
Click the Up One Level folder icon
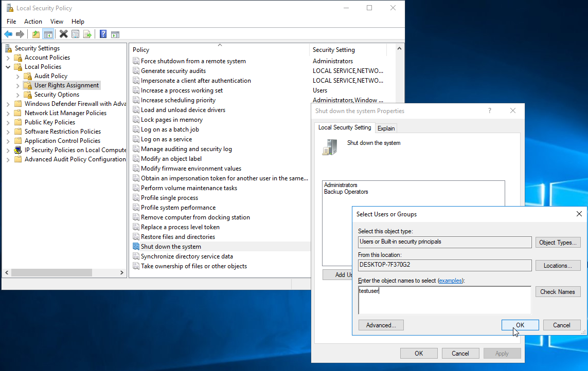click(x=35, y=34)
